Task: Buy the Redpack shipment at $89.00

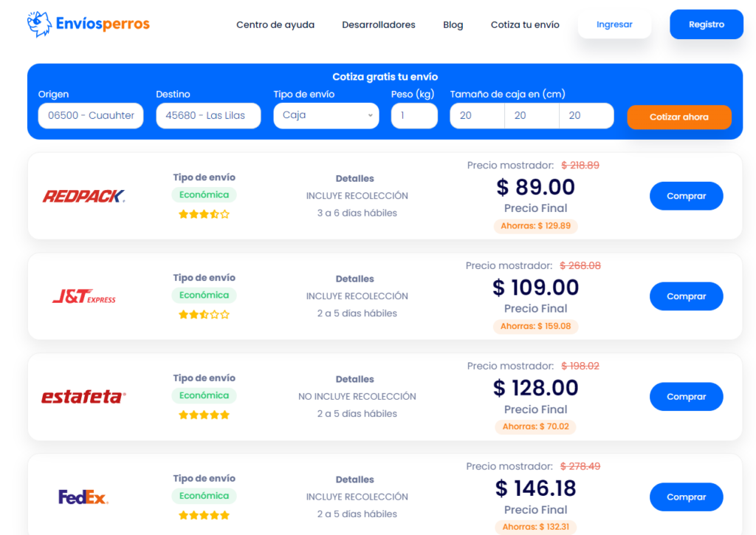Action: 686,196
